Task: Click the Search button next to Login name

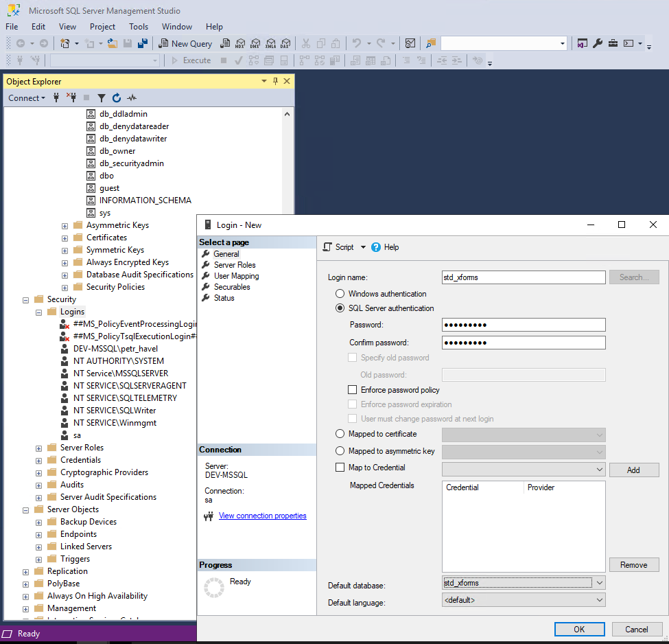Action: [x=633, y=277]
